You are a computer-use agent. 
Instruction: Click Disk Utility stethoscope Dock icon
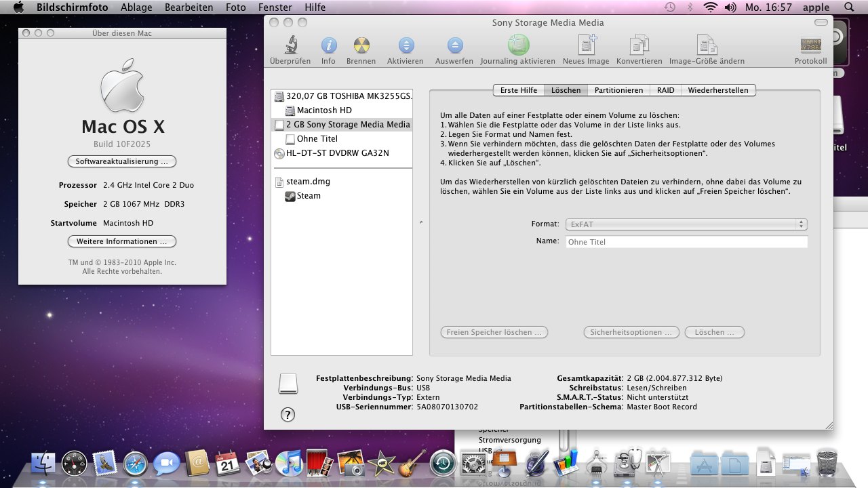(x=627, y=463)
